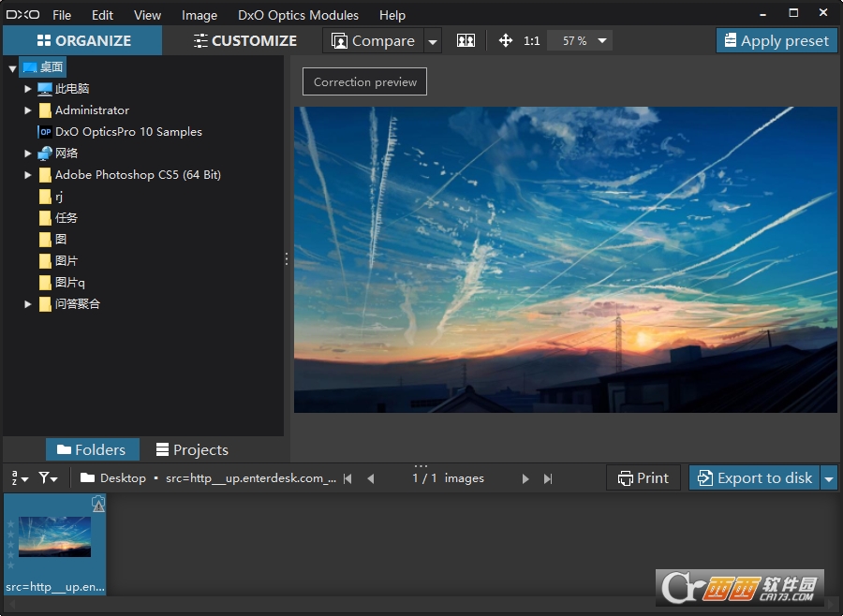Select Adobe Photoshop CS5 (64 Bit) folder

129,175
